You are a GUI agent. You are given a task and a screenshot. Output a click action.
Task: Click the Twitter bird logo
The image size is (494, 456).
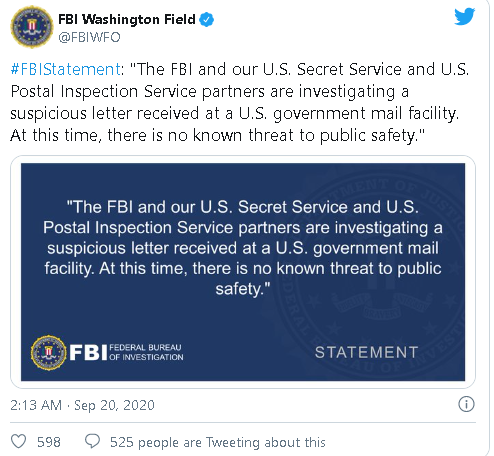[x=465, y=16]
